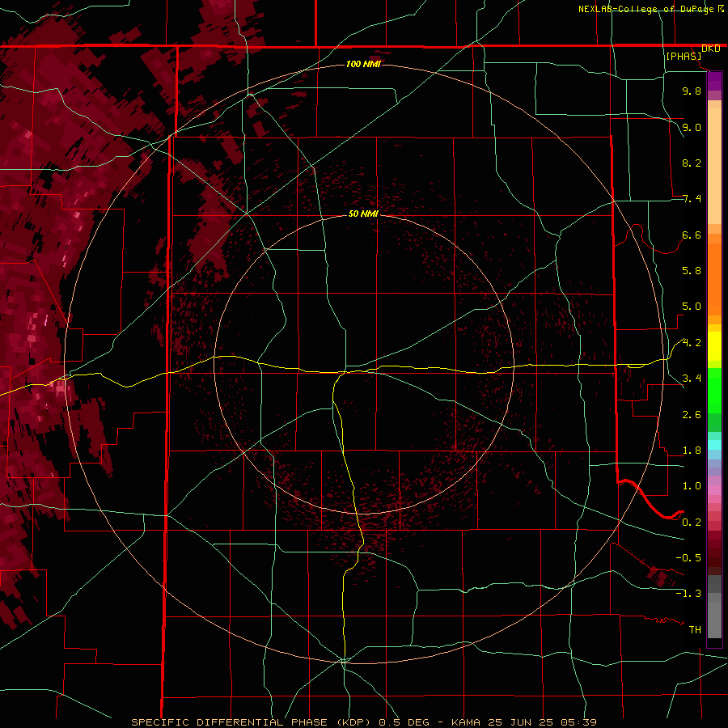Click the [PHAS] legend heading
Screen dimensions: 728x728
point(684,57)
